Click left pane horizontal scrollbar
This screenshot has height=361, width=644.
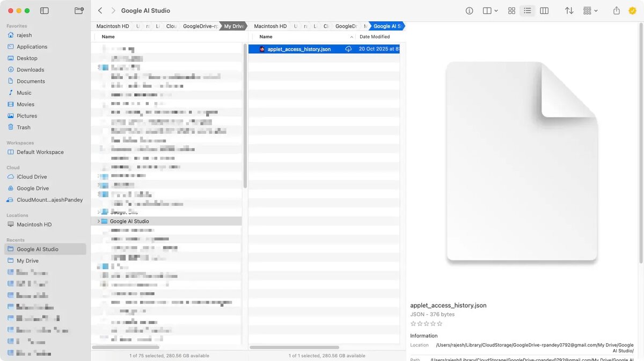[x=126, y=348]
